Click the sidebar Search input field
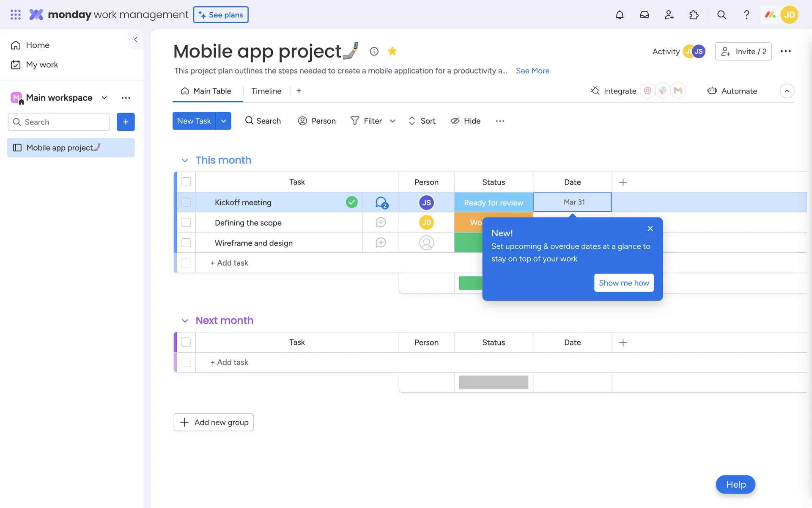The image size is (812, 508). point(63,122)
